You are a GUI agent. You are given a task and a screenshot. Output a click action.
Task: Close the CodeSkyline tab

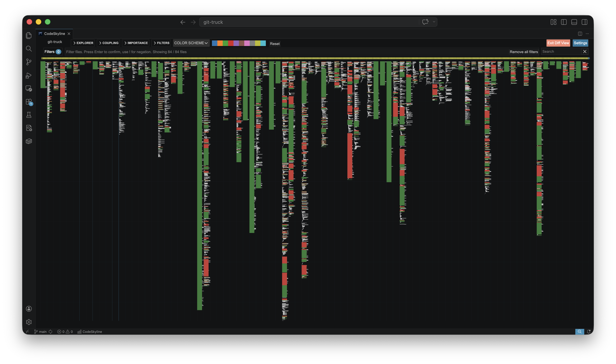69,34
